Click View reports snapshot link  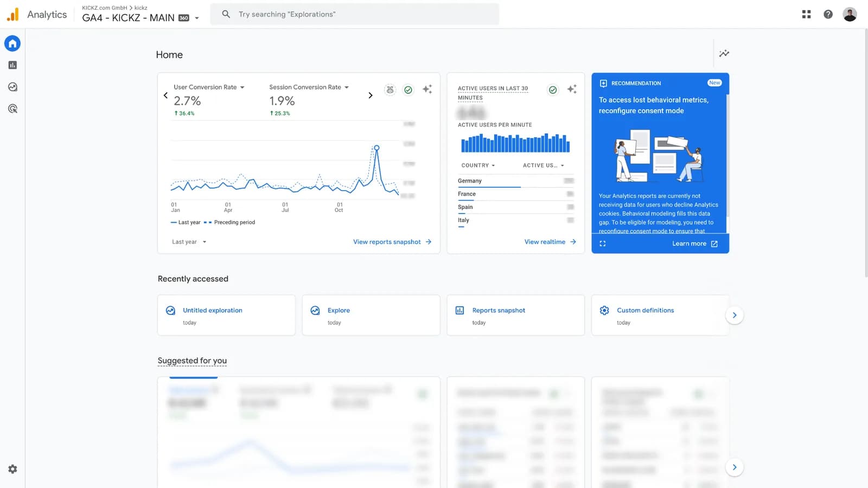click(x=392, y=242)
